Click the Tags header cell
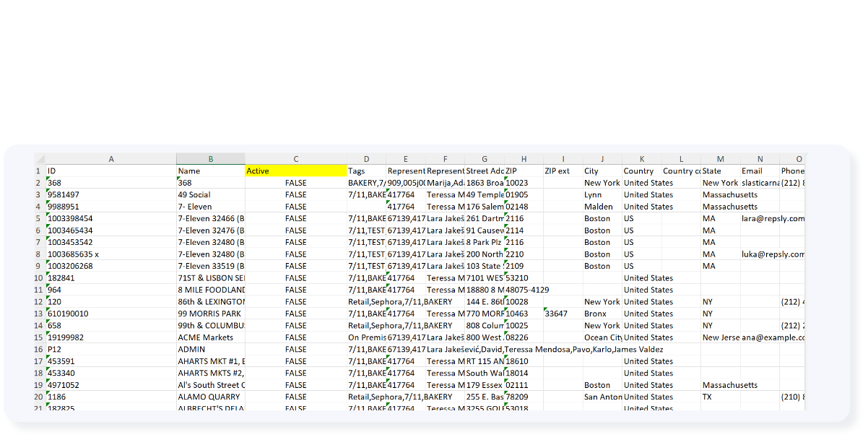The image size is (868, 440). pyautogui.click(x=366, y=171)
